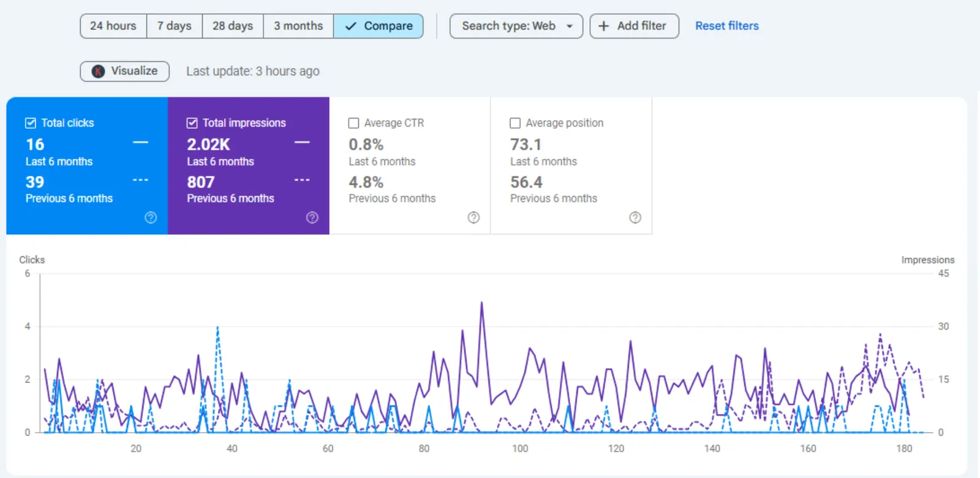Viewport: 980px width, 478px height.
Task: Click the 4.8% previous CTR value
Action: coord(366,182)
